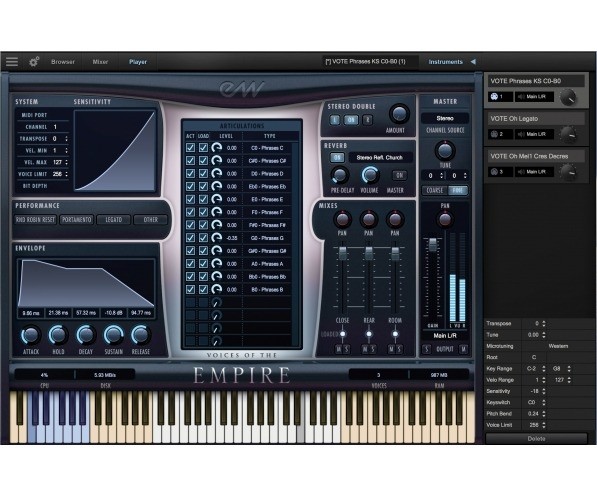Click the Pitch Bend stepper in sidebar

coord(544,414)
